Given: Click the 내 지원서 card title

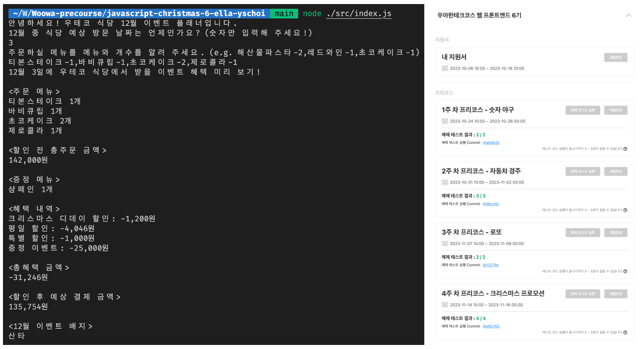Looking at the screenshot, I should pyautogui.click(x=454, y=57).
